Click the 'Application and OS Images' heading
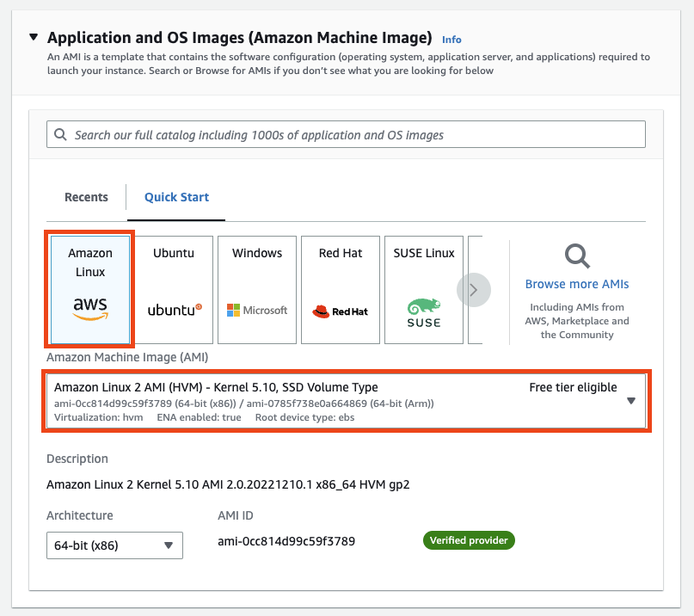Image resolution: width=694 pixels, height=616 pixels. [239, 38]
